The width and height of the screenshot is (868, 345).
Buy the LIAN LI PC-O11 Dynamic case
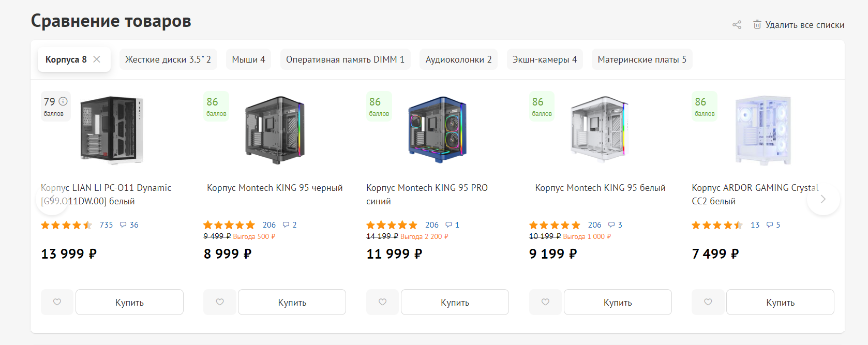click(129, 302)
